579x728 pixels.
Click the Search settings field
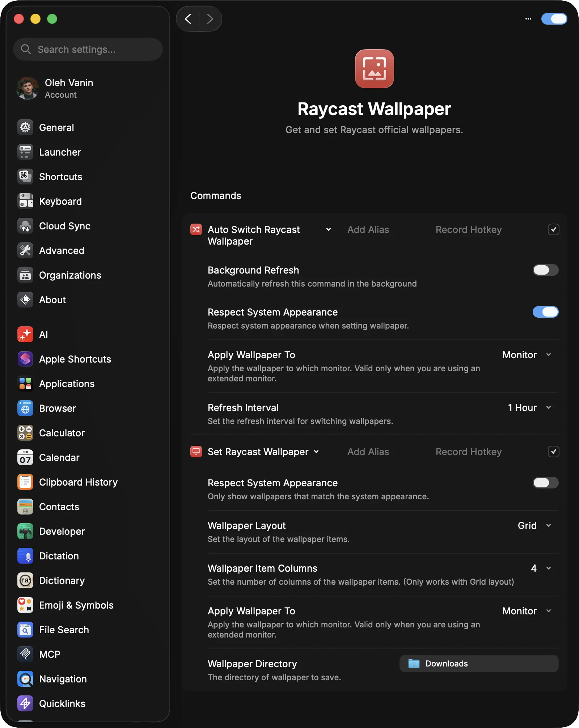(x=88, y=49)
